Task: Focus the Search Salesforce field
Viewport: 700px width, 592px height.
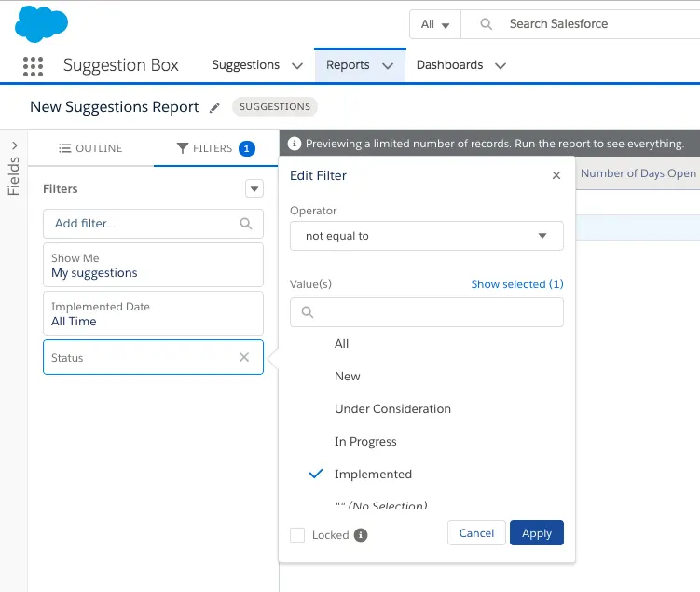Action: pos(581,24)
